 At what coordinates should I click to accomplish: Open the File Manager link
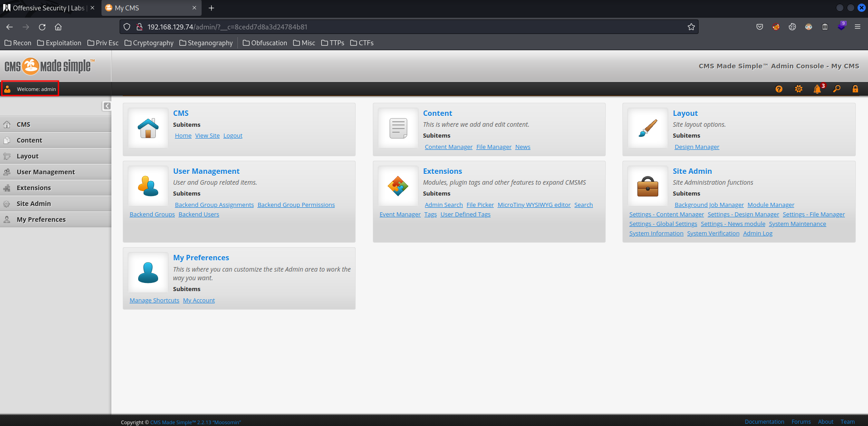tap(494, 147)
